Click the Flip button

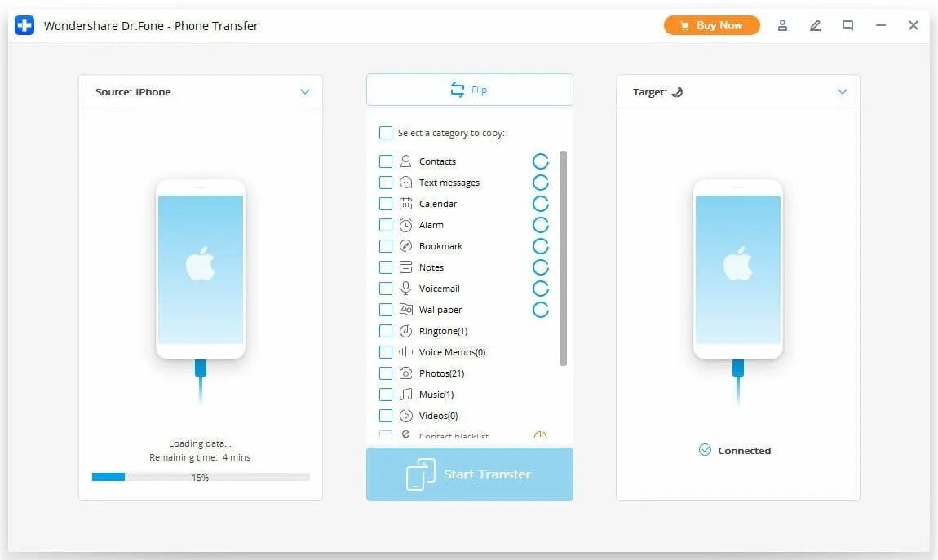point(470,90)
